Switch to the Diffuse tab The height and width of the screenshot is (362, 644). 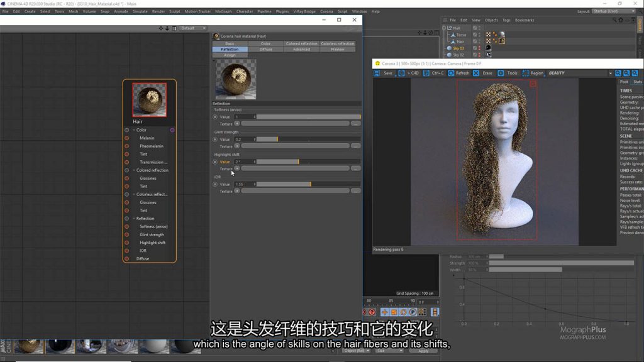(x=266, y=49)
